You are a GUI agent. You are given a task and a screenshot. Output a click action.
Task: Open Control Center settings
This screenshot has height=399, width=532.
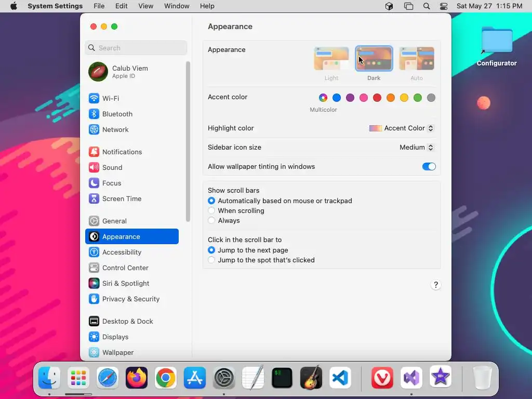tap(131, 268)
